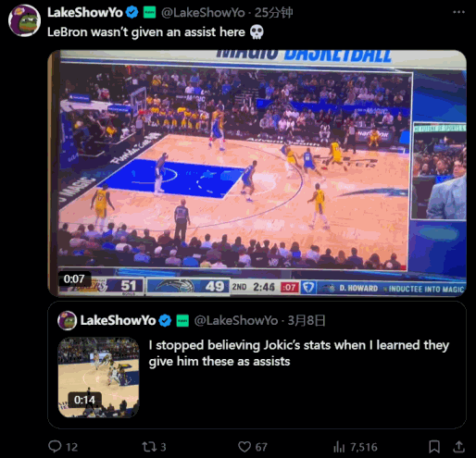Like the post with the heart icon

point(244,447)
